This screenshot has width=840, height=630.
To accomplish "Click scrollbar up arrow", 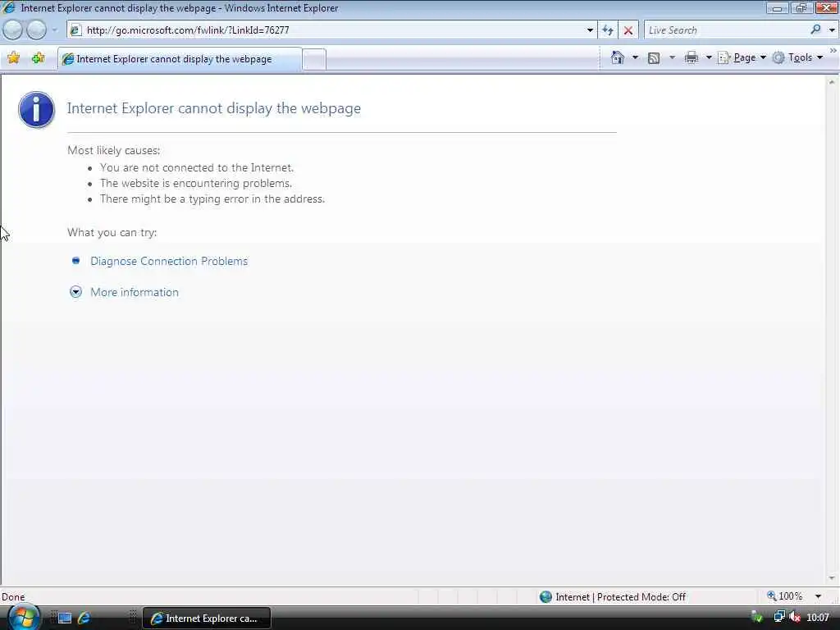I will click(x=832, y=82).
